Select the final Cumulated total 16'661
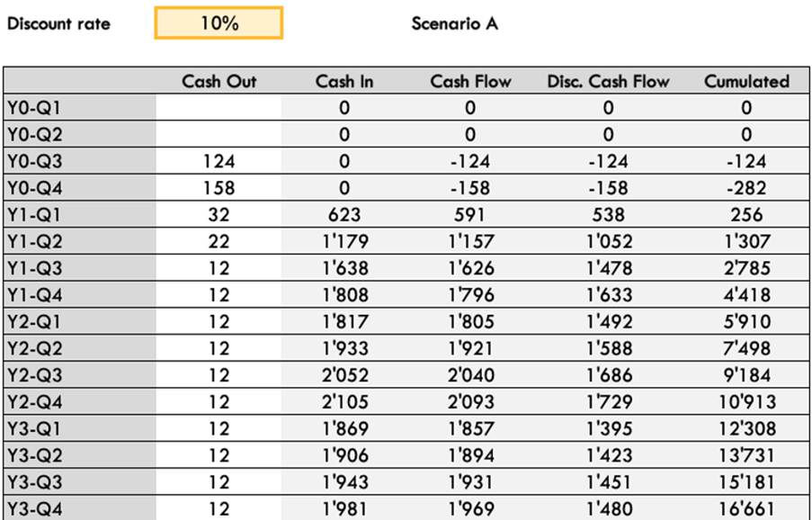 746,509
